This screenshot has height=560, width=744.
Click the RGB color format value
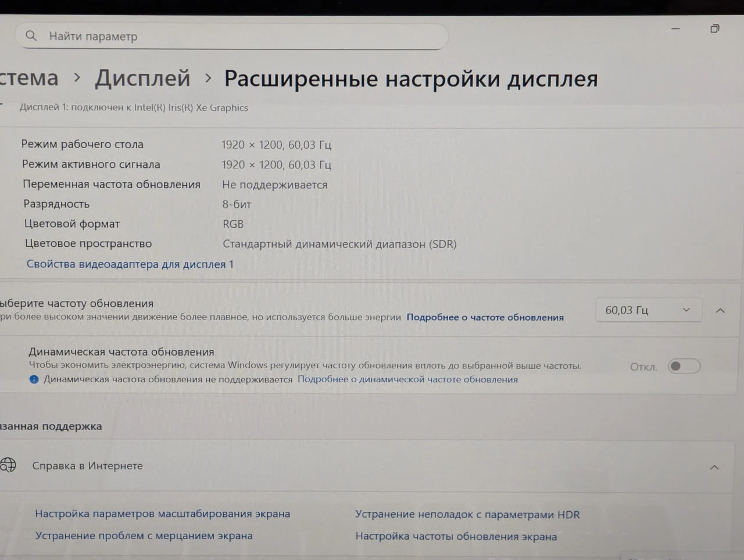click(x=233, y=224)
